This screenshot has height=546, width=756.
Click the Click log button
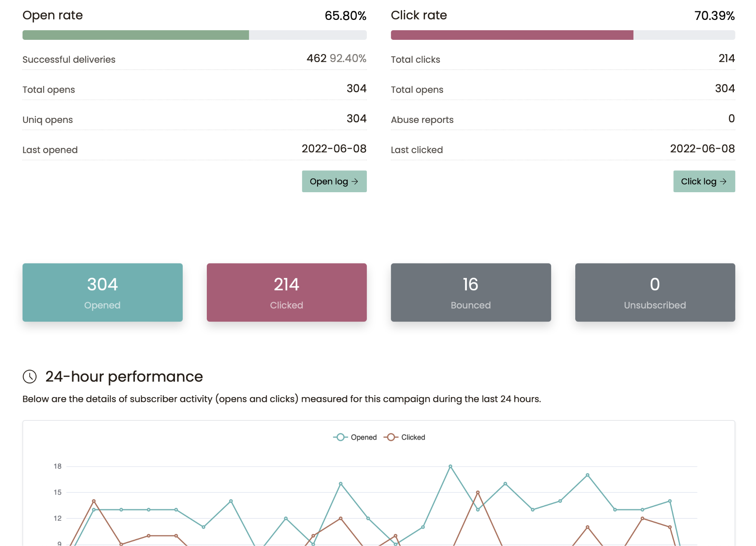(x=704, y=181)
